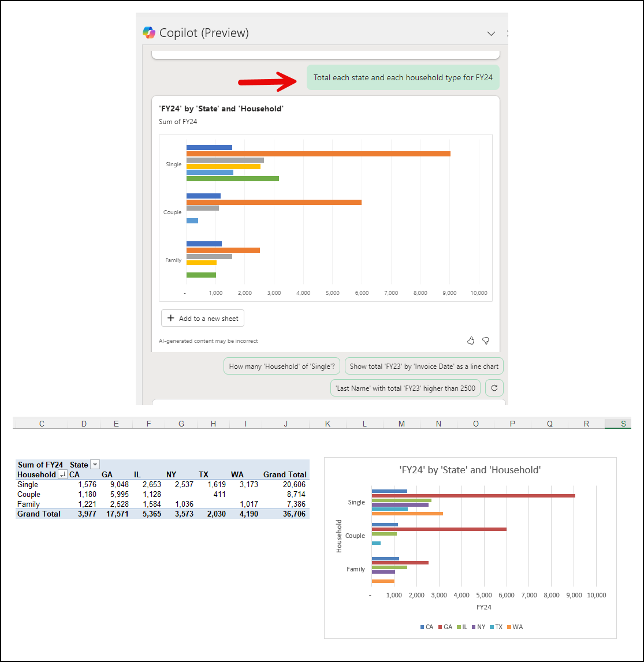Select suggestion 'How many Household of Single?'
Viewport: 644px width, 662px height.
pyautogui.click(x=282, y=366)
